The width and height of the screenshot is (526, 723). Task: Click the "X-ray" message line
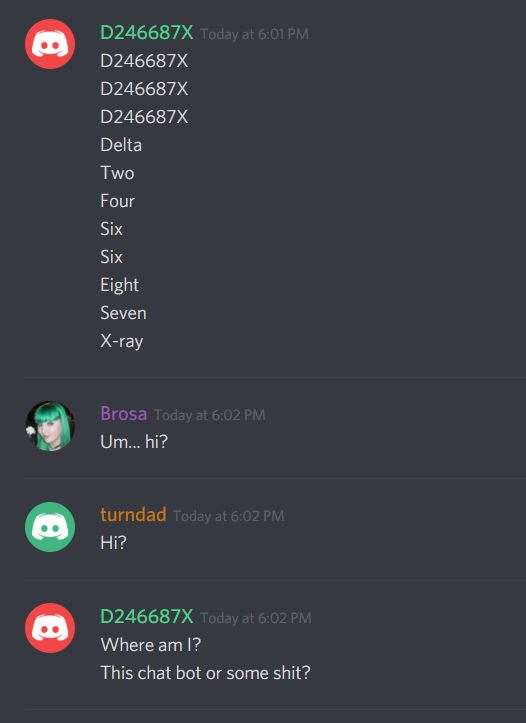[x=122, y=342]
